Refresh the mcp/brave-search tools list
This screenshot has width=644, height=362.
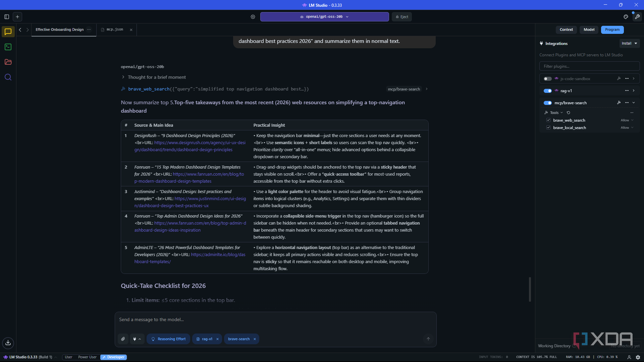tap(569, 113)
